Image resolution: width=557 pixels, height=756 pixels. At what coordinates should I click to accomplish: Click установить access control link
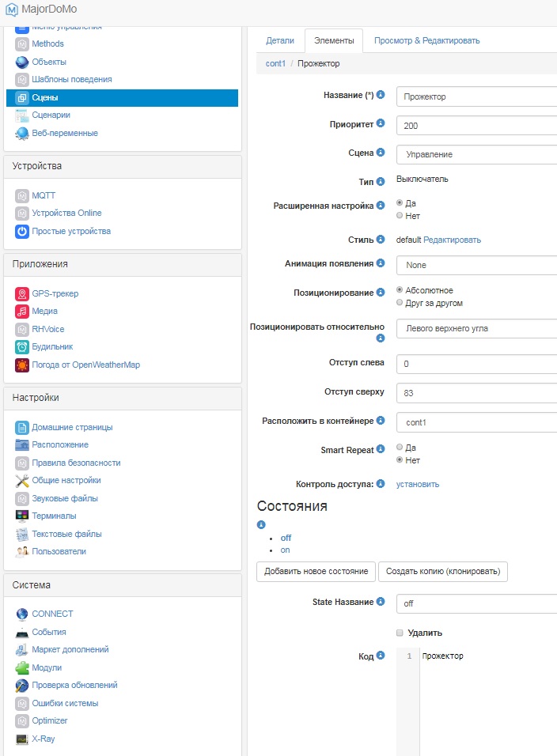(418, 485)
